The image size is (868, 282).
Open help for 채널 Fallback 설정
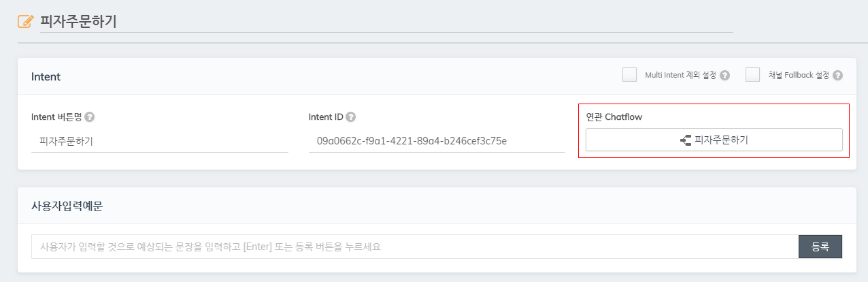tap(837, 76)
